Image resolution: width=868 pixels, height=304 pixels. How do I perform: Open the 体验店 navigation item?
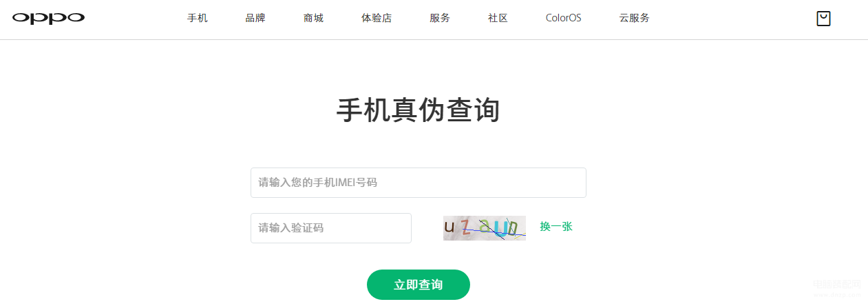click(377, 19)
